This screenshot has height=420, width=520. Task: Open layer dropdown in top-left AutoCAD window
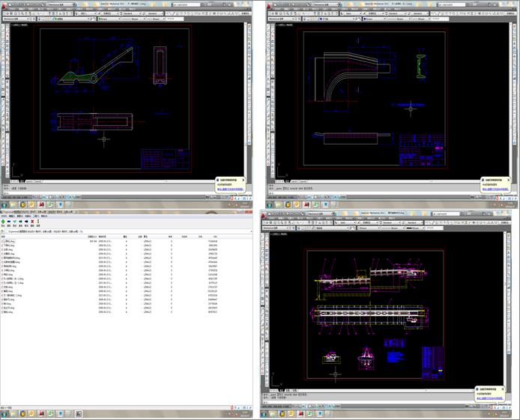71,19
